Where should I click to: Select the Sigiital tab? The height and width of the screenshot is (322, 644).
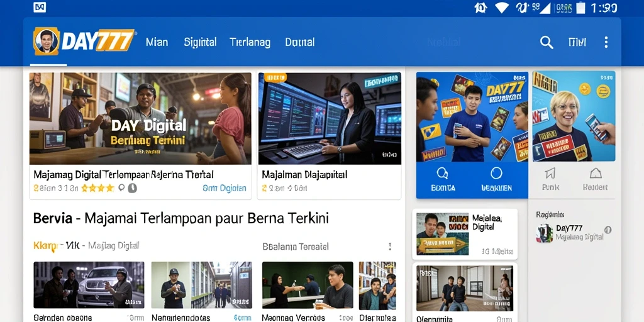click(x=200, y=42)
